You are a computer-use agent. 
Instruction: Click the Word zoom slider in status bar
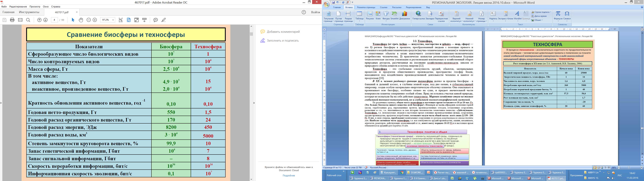point(629,167)
